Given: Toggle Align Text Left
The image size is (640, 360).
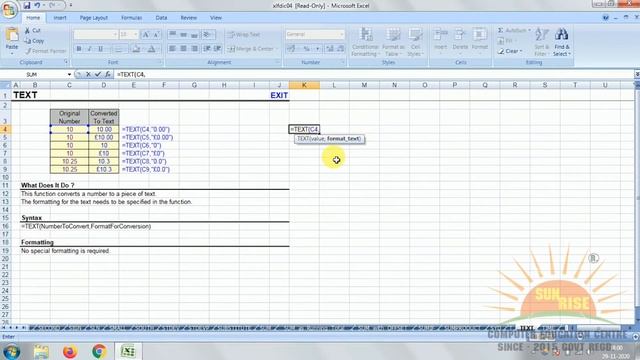Looking at the screenshot, I should pyautogui.click(x=172, y=49).
